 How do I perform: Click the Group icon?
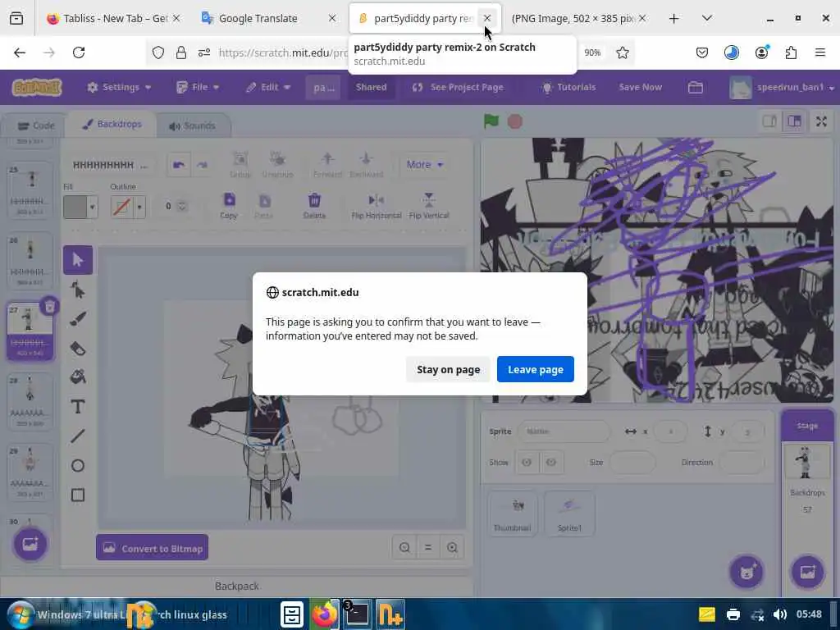click(x=240, y=164)
